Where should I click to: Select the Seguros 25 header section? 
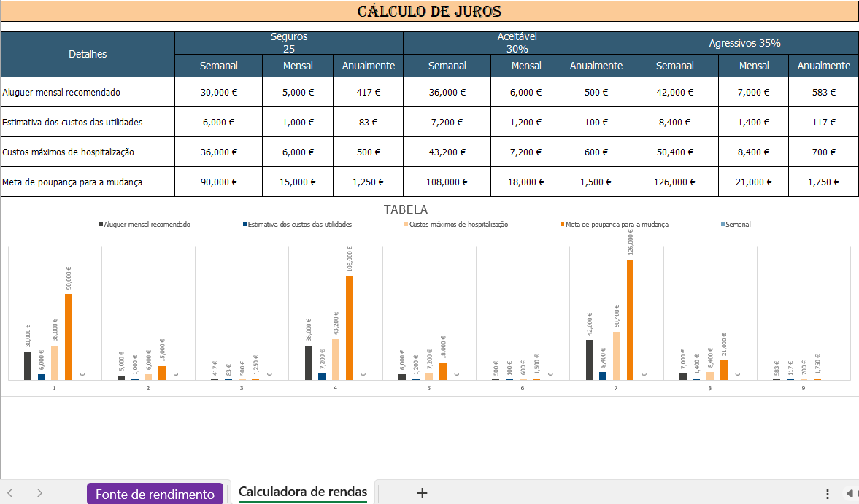[288, 42]
